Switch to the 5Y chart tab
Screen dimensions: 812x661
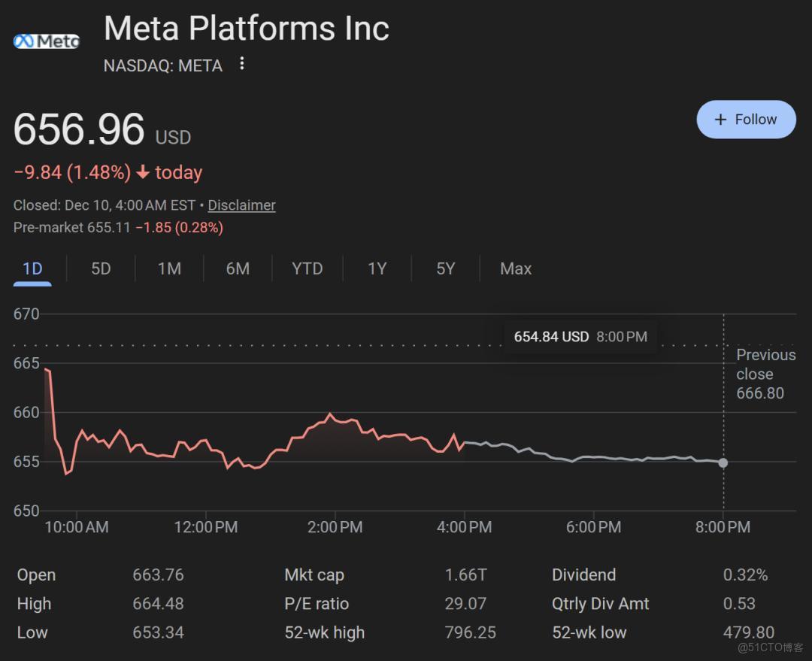446,268
